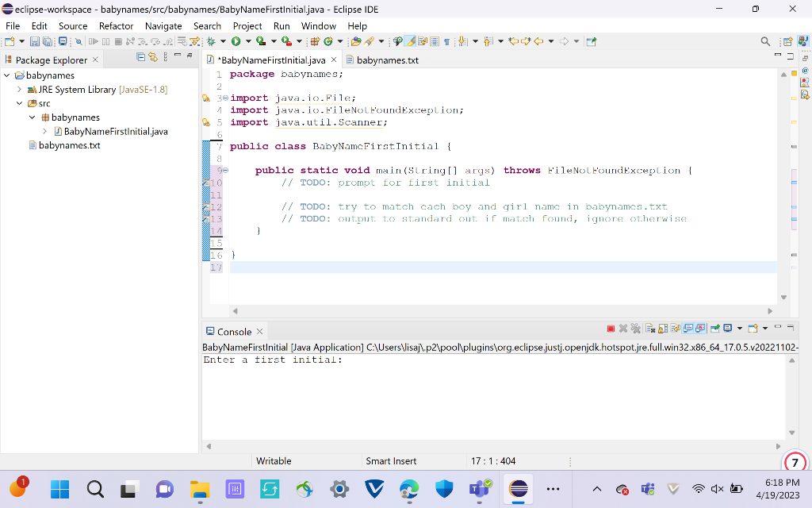812x508 pixels.
Task: Open the File menu
Action: (x=13, y=26)
